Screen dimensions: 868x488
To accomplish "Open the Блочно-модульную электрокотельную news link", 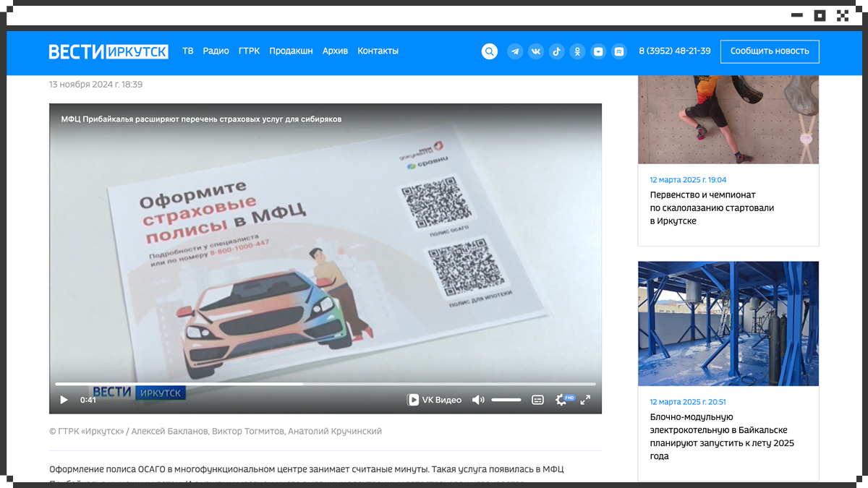I will pyautogui.click(x=722, y=437).
